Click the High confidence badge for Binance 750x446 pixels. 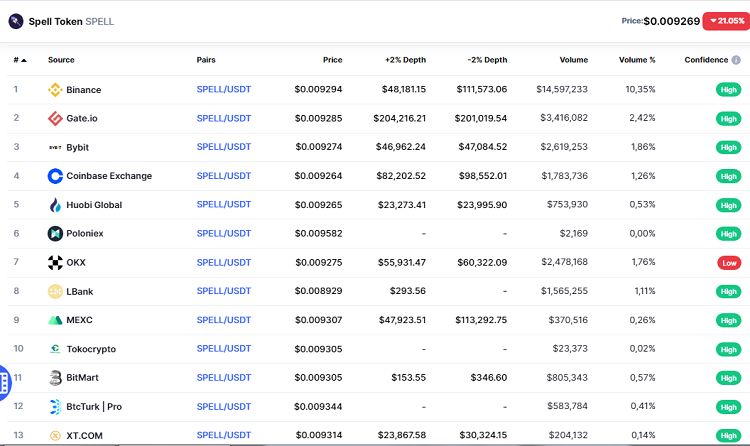pyautogui.click(x=729, y=90)
